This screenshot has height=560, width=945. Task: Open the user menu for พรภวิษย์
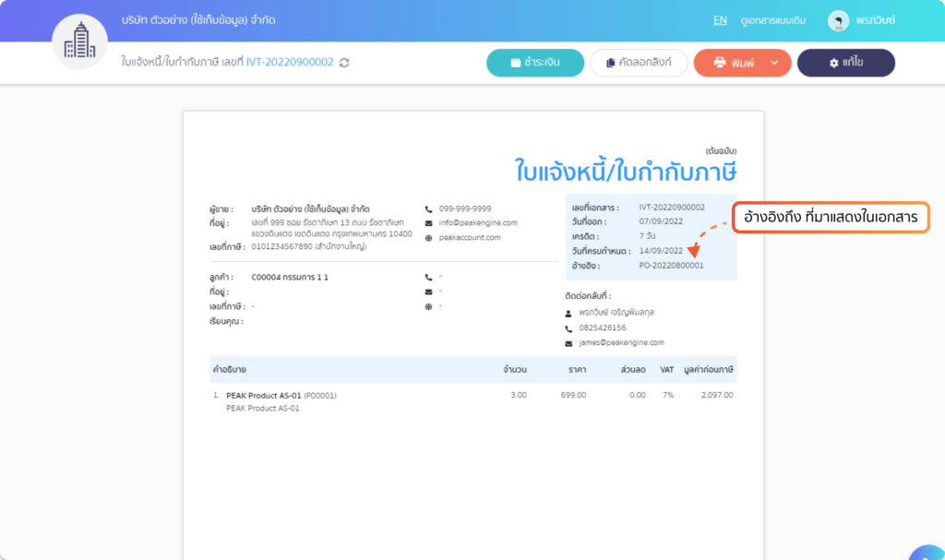(875, 19)
